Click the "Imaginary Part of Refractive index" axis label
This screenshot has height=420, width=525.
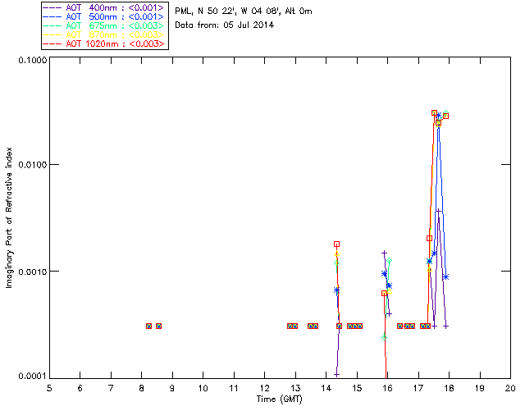[9, 217]
